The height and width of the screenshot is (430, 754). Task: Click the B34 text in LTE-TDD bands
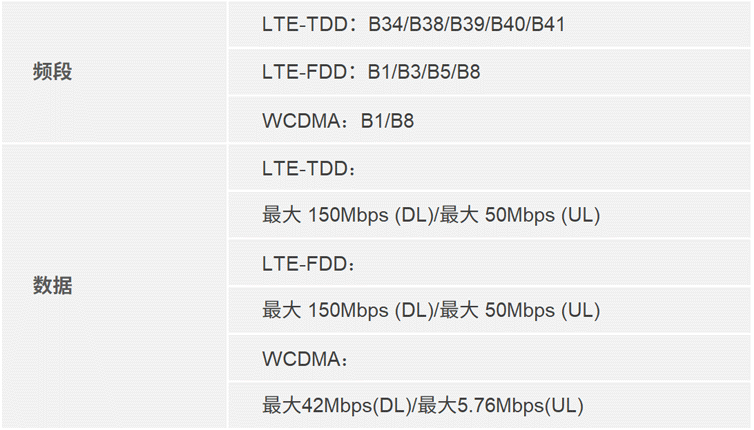(x=385, y=24)
